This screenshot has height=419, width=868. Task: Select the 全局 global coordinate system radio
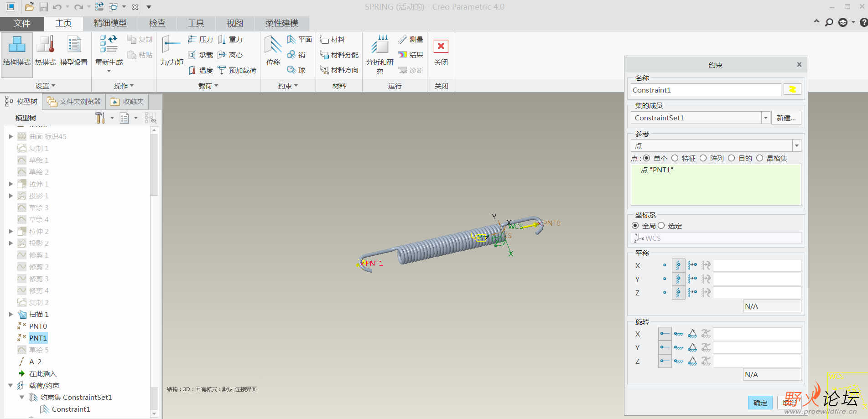[x=635, y=226]
